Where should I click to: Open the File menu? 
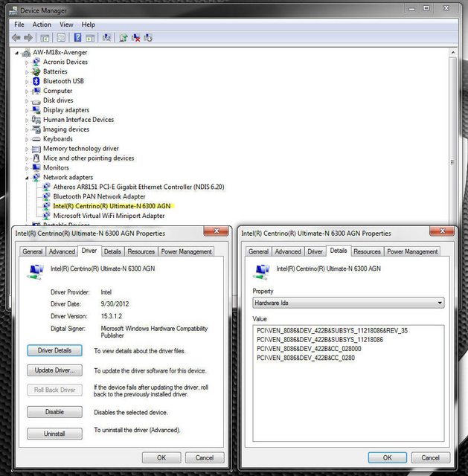tap(19, 25)
